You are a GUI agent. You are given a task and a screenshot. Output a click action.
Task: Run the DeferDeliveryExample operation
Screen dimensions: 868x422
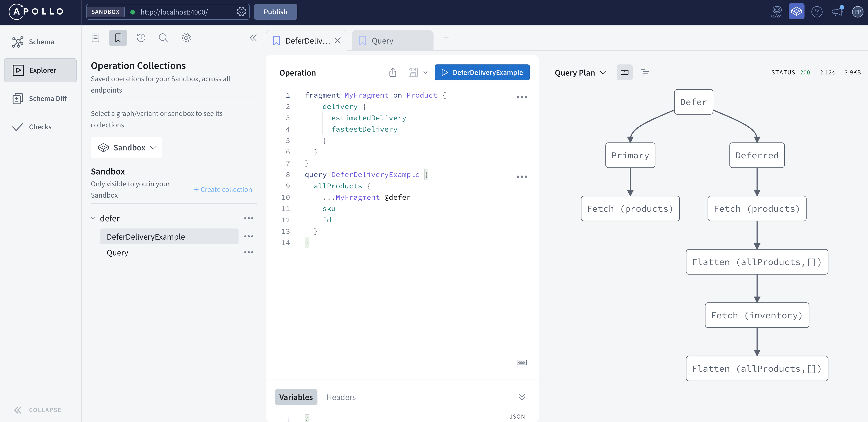pyautogui.click(x=482, y=72)
